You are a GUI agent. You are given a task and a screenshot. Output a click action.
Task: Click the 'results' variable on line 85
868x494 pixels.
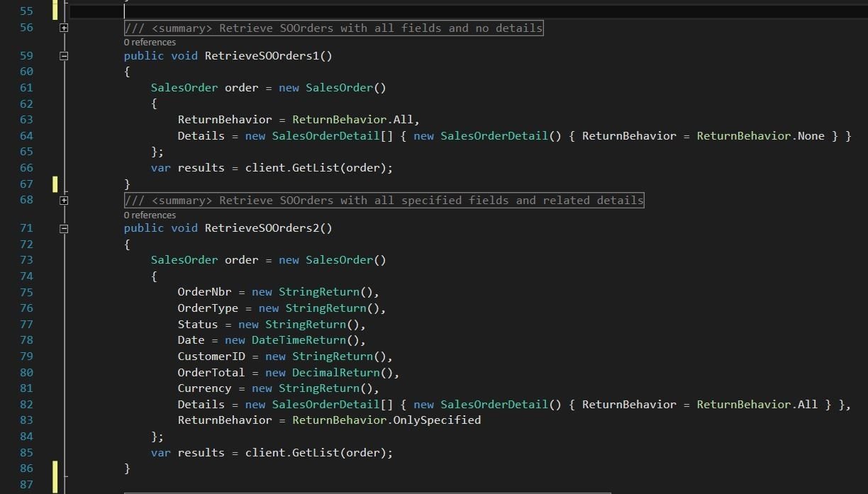(x=201, y=452)
